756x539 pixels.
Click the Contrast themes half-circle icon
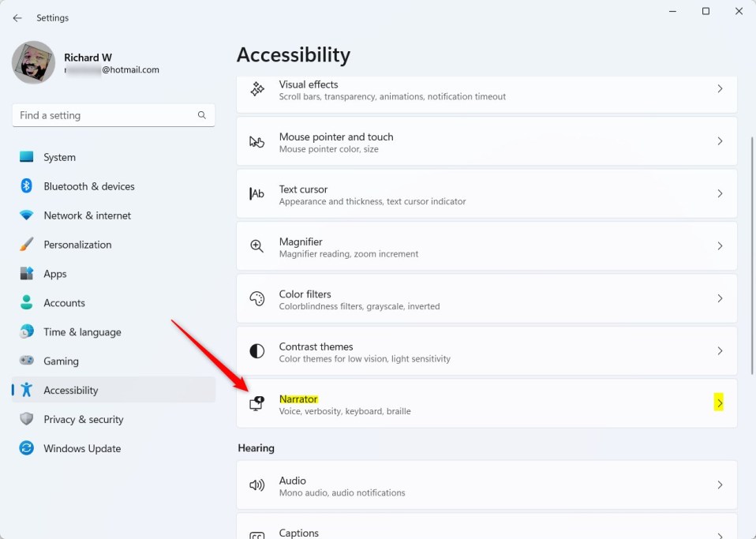[257, 351]
